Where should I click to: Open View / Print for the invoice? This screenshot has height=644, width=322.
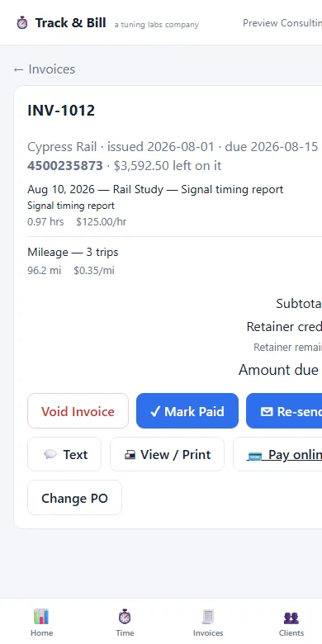pyautogui.click(x=167, y=454)
